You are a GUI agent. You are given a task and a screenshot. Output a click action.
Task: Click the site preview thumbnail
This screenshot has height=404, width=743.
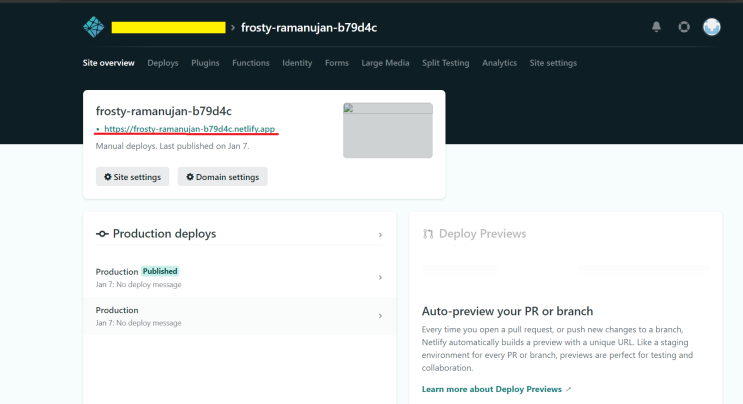(x=388, y=130)
